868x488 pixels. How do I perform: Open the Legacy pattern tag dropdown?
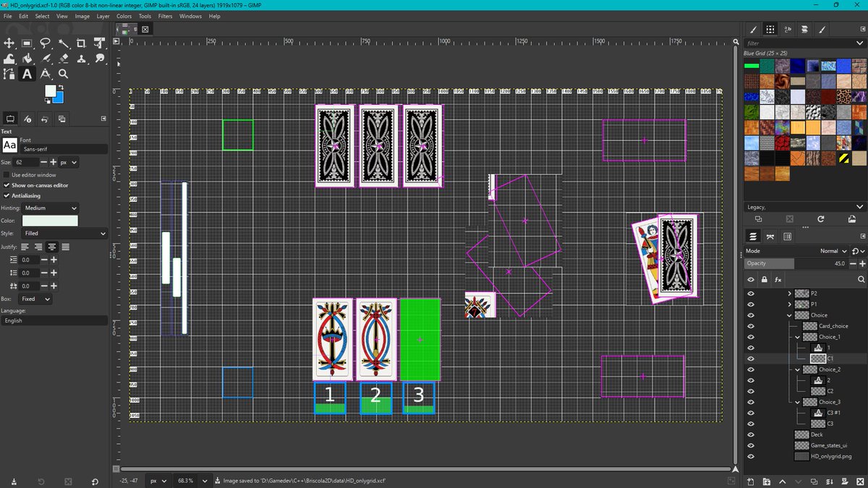point(804,207)
